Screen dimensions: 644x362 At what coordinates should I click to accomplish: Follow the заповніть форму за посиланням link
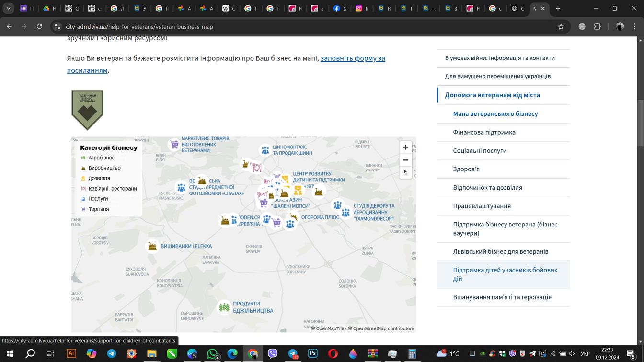pyautogui.click(x=226, y=64)
